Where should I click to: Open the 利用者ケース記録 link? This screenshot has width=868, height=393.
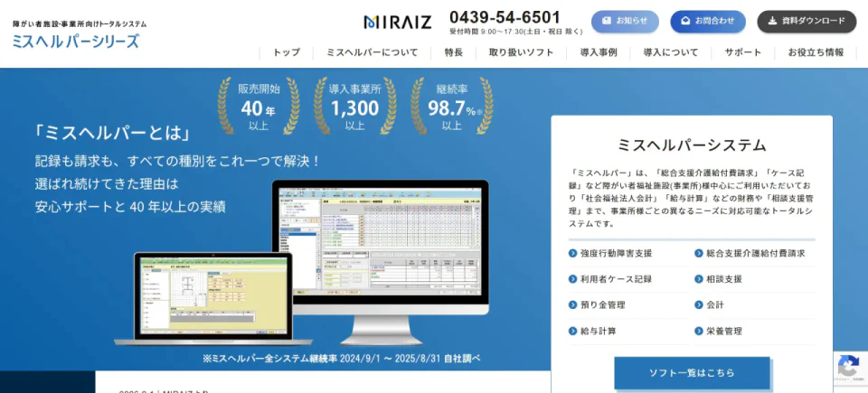coord(616,279)
